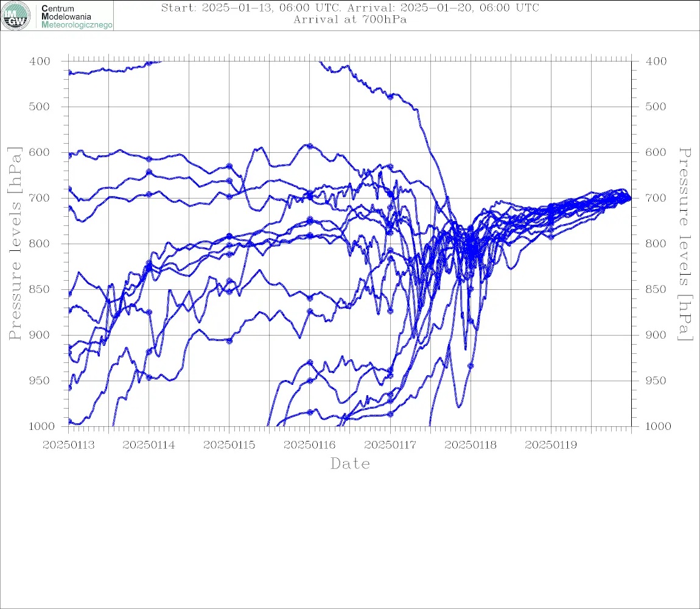Click the left axis 1000 label

[x=42, y=426]
